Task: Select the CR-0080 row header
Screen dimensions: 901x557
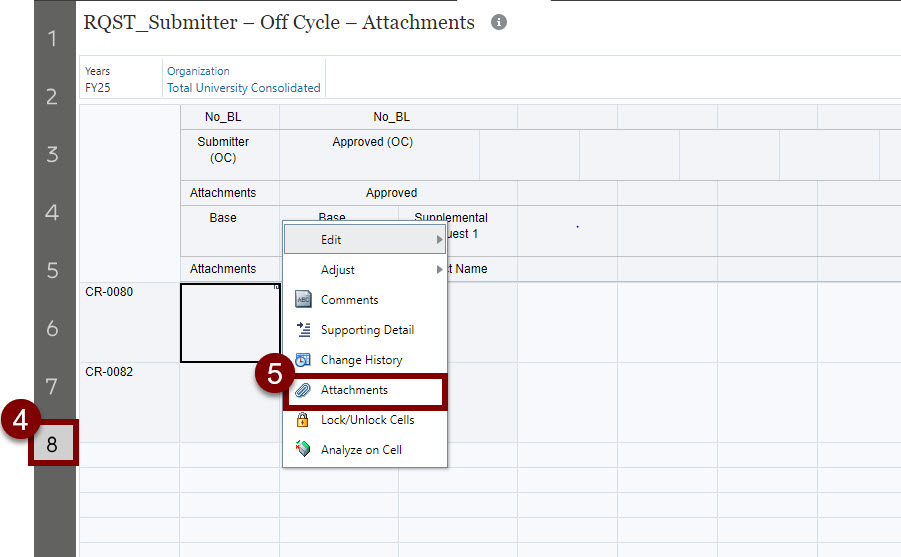Action: (x=109, y=292)
